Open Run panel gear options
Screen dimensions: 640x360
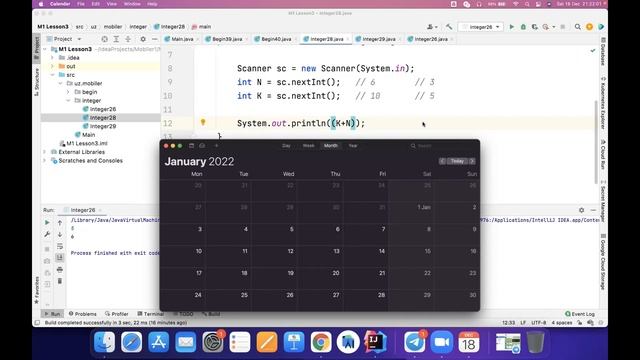click(581, 210)
